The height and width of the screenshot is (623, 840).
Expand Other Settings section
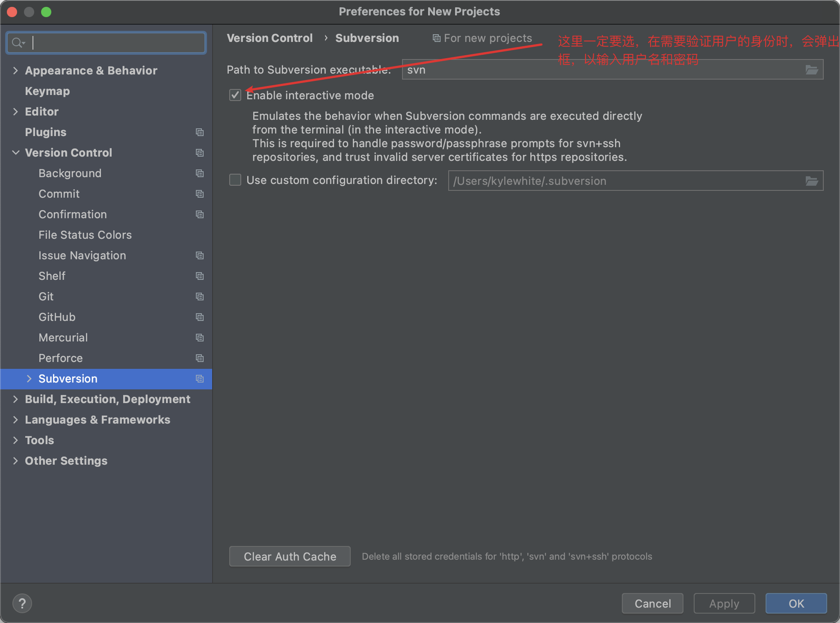coord(16,461)
